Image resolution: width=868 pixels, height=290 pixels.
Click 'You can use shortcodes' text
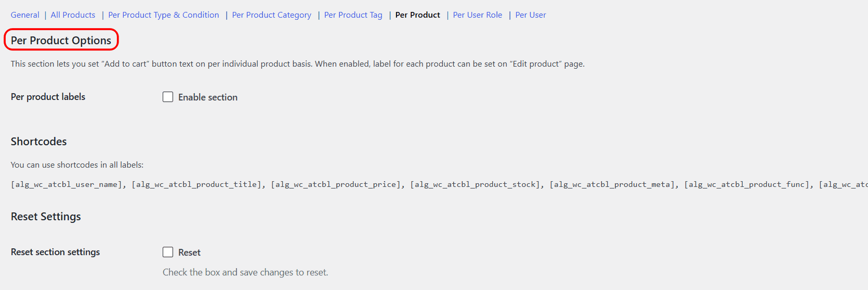(77, 165)
